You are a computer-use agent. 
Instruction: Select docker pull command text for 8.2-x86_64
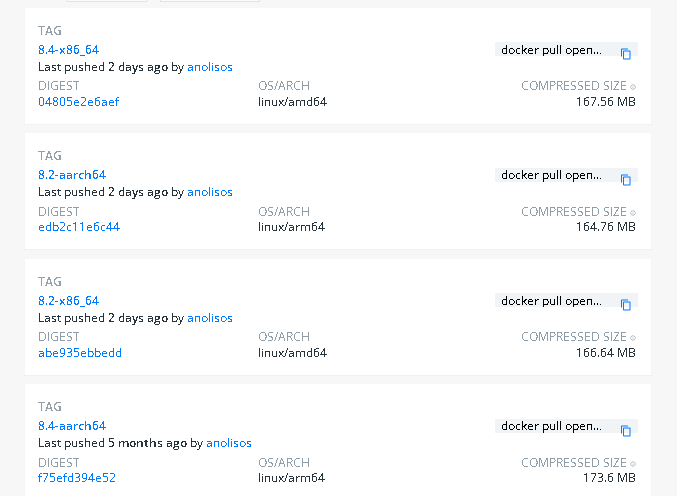(552, 301)
